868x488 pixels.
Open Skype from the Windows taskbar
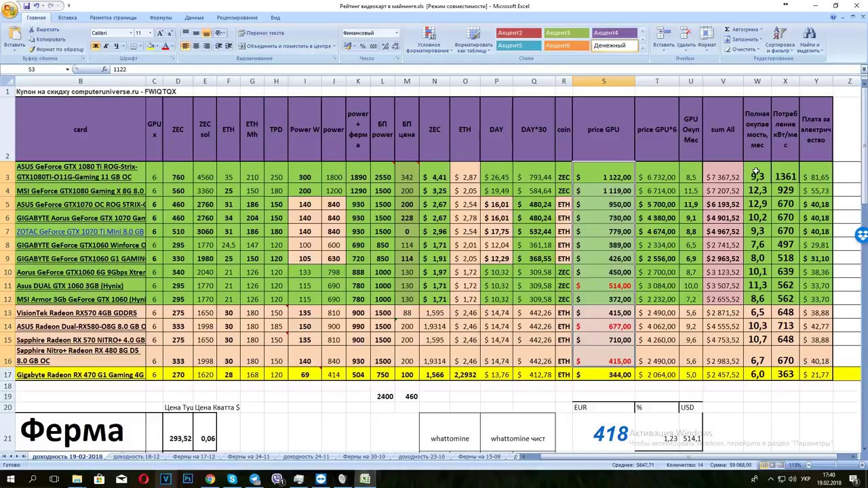232,479
